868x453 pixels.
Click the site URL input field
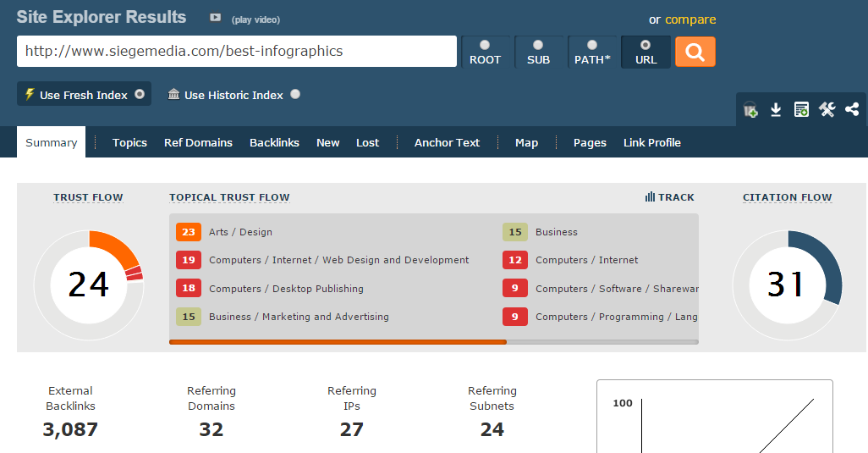tap(237, 51)
